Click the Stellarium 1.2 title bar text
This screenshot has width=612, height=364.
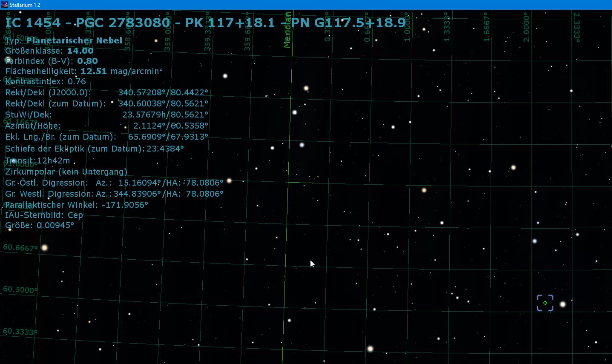click(26, 5)
